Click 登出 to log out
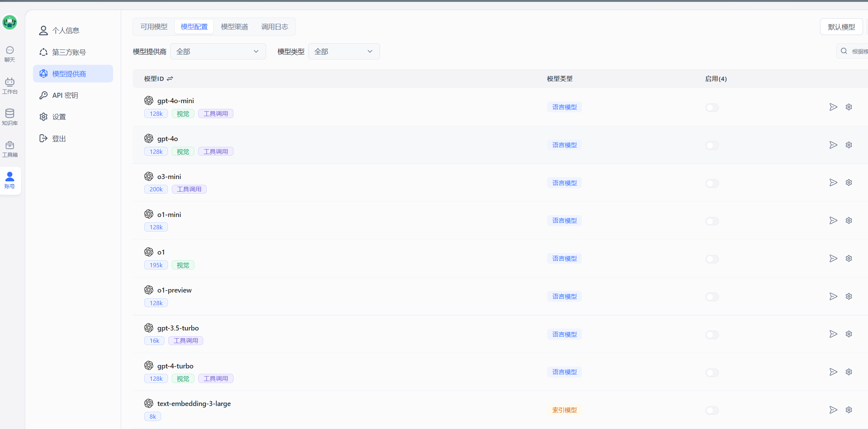Image resolution: width=868 pixels, height=429 pixels. 73,138
